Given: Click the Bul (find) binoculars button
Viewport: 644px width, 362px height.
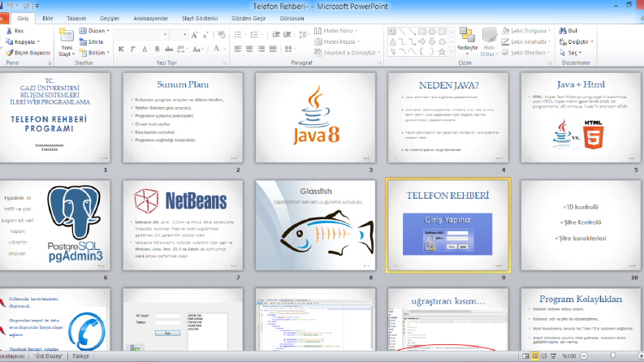Looking at the screenshot, I should coord(568,31).
